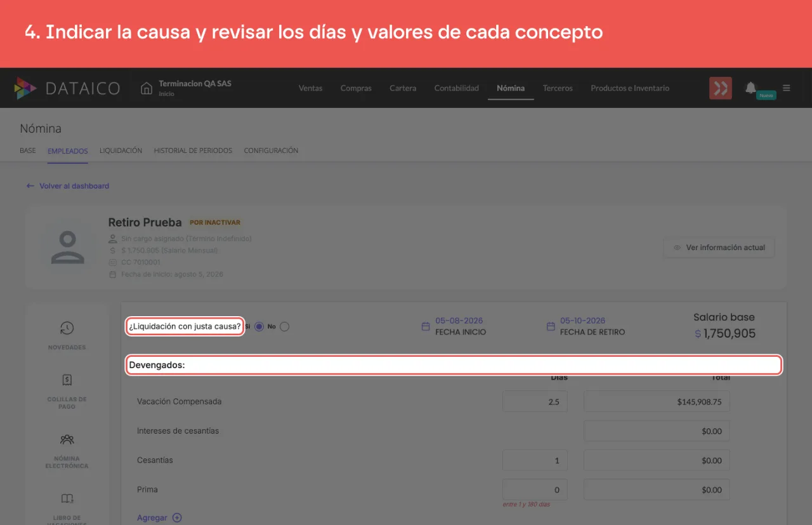Click the back arrow beside Volver al dashboard
The image size is (812, 525).
click(30, 186)
